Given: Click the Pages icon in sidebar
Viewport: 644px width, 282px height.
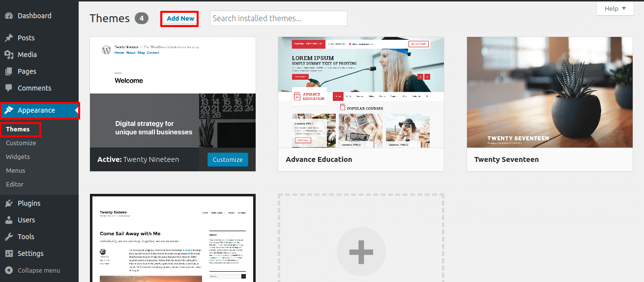Looking at the screenshot, I should pyautogui.click(x=9, y=71).
